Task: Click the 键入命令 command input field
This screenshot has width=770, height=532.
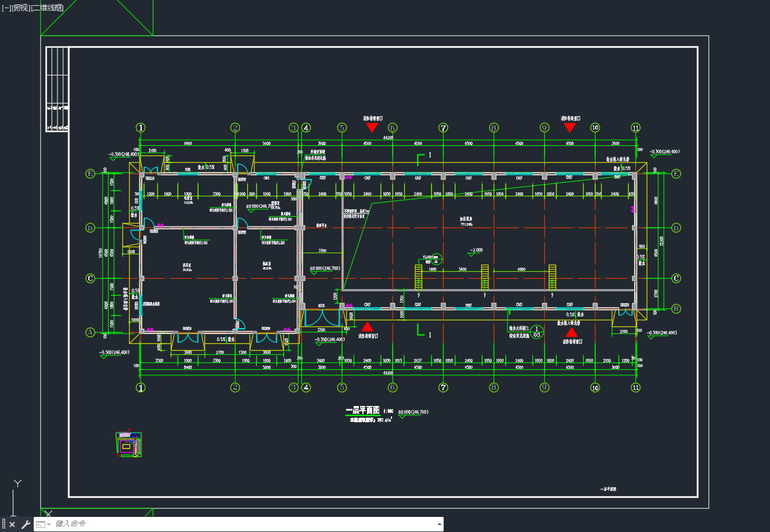Action: pyautogui.click(x=244, y=524)
